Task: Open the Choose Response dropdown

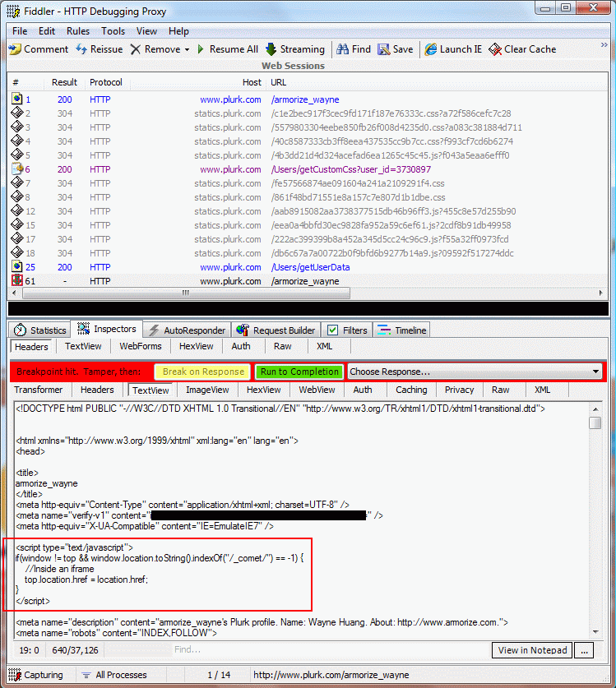Action: point(475,372)
